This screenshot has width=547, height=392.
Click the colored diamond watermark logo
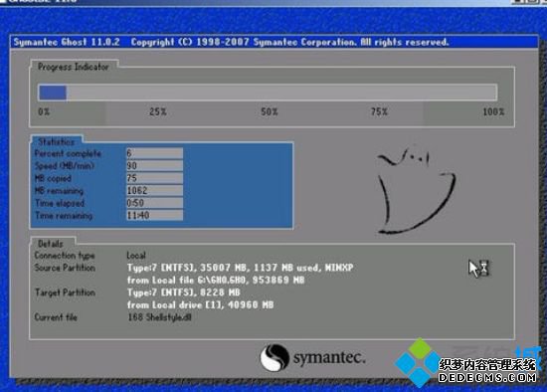[x=418, y=363]
